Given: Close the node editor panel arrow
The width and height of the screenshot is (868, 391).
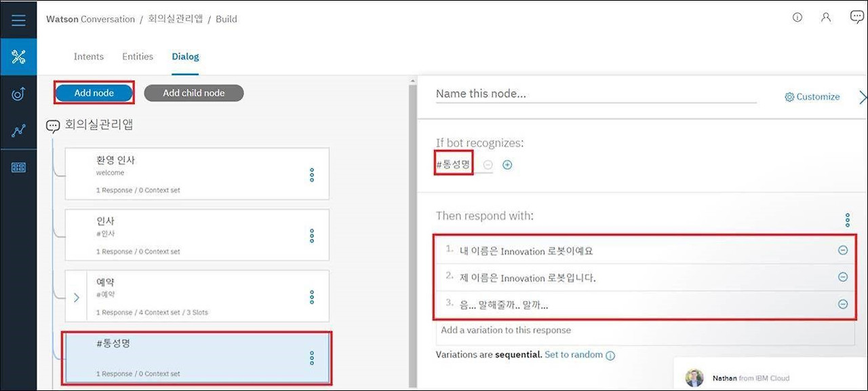Looking at the screenshot, I should pyautogui.click(x=863, y=98).
